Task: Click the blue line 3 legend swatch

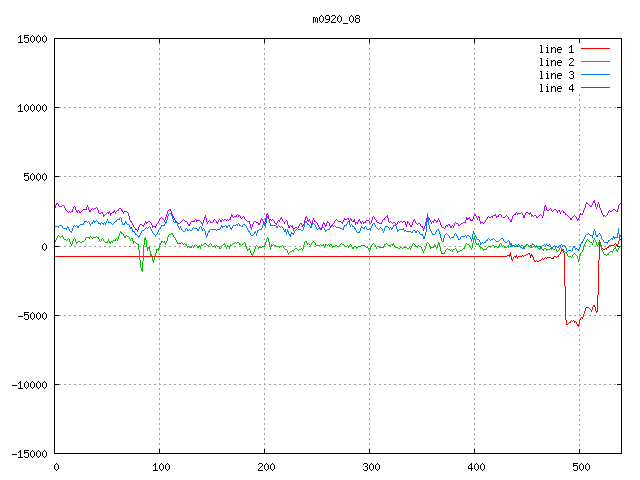Action: (x=595, y=75)
